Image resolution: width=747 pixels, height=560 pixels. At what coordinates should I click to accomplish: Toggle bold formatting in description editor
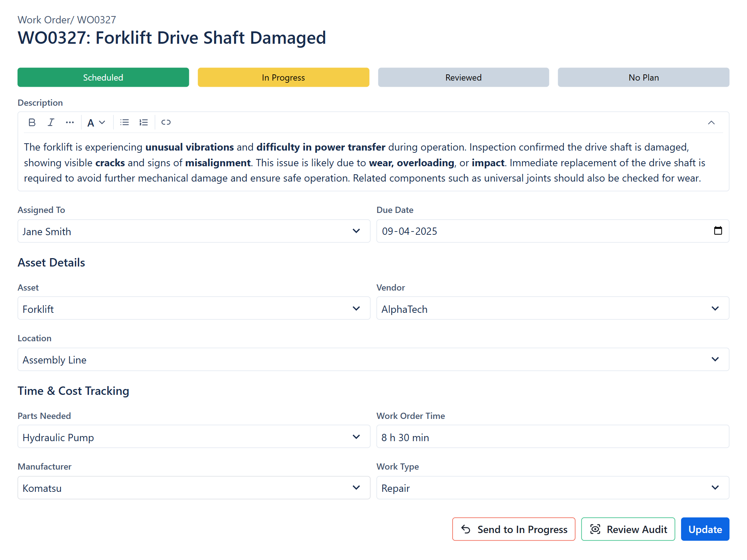(x=32, y=122)
